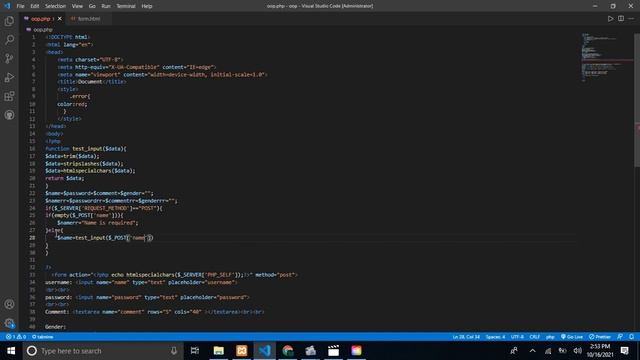The image size is (640, 360).
Task: Open the Go menu
Action: coord(92,6)
